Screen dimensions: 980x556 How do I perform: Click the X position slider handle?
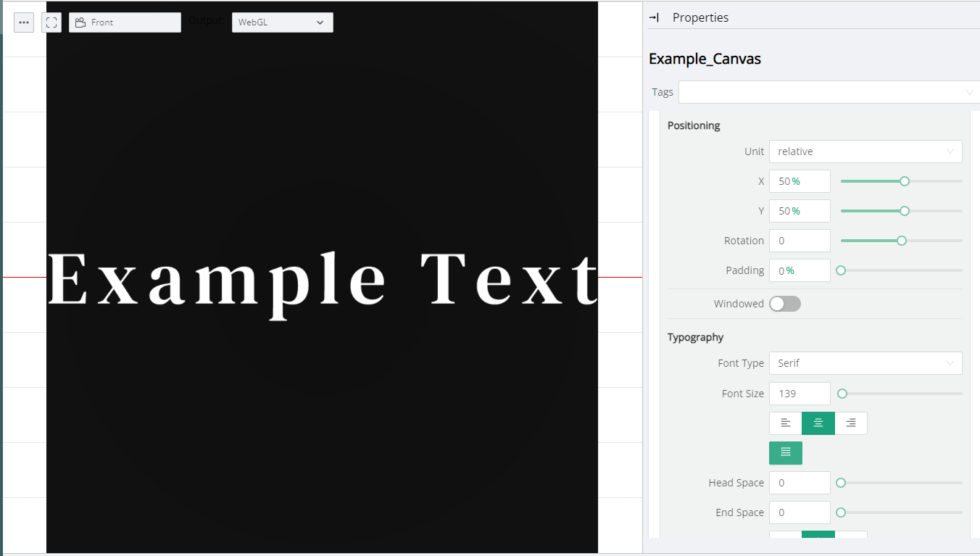coord(905,181)
